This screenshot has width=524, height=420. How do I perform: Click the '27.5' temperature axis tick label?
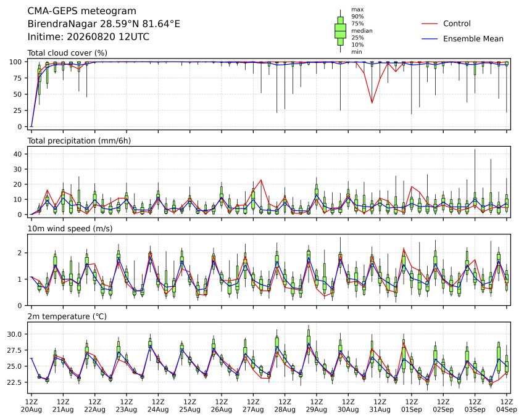pos(14,350)
